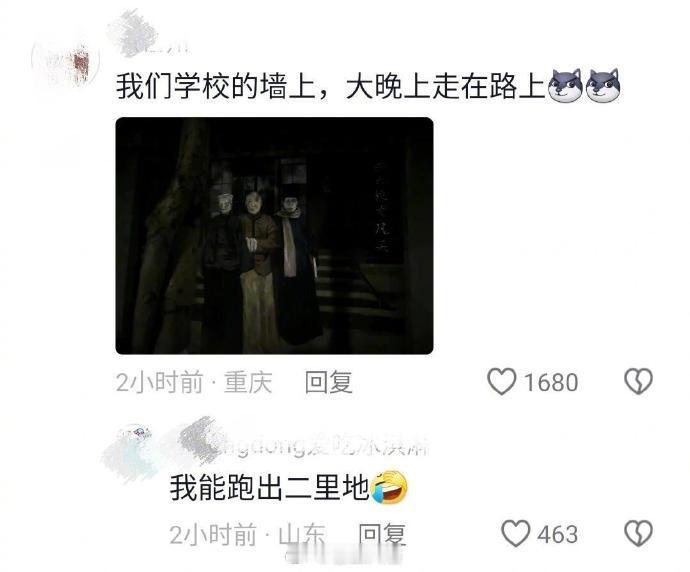The width and height of the screenshot is (690, 572).
Task: Reply to the Chongqing comment via 回复
Action: (329, 382)
